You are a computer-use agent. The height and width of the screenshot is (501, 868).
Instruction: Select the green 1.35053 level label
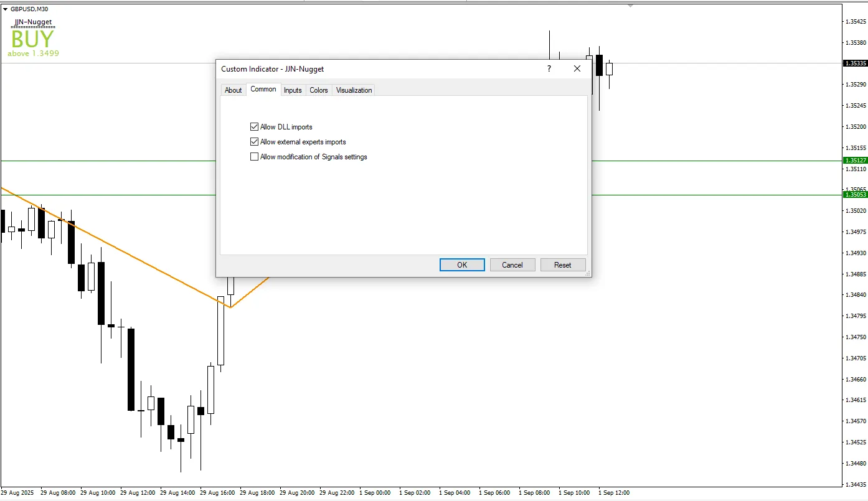(854, 195)
